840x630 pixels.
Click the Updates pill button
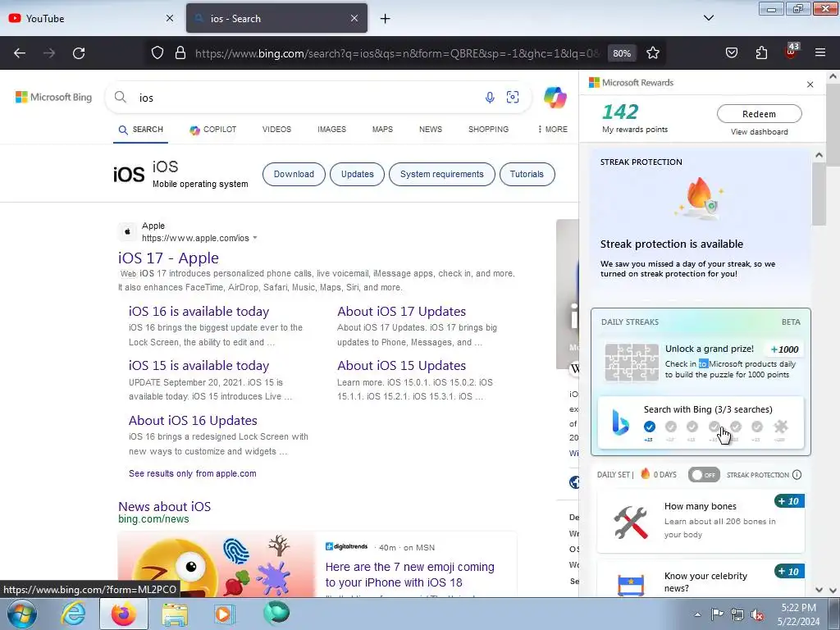(358, 174)
